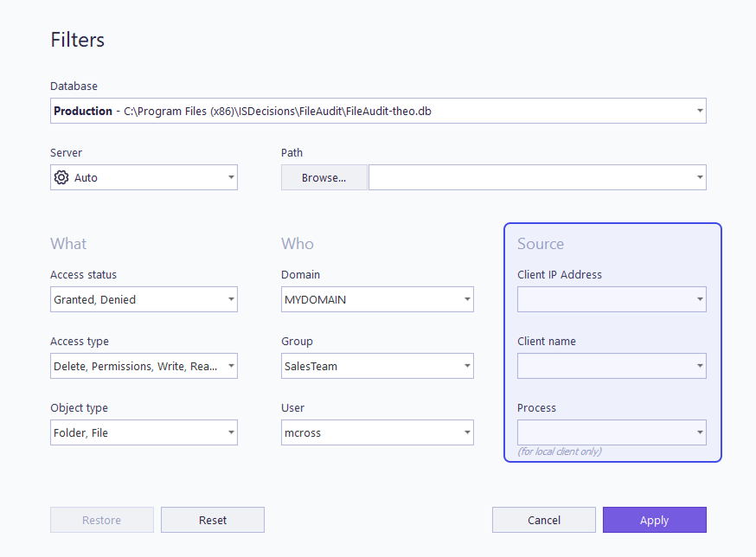Image resolution: width=756 pixels, height=557 pixels.
Task: Click the Domain label
Action: click(300, 274)
